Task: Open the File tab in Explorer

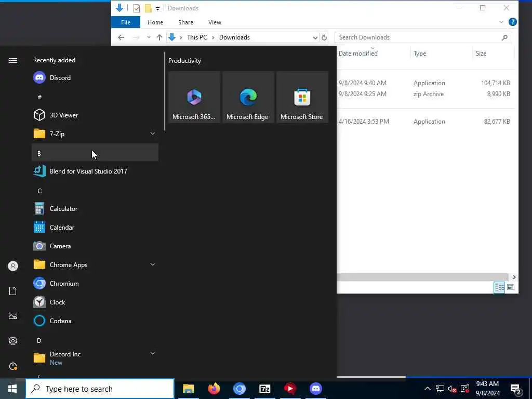Action: tap(126, 22)
